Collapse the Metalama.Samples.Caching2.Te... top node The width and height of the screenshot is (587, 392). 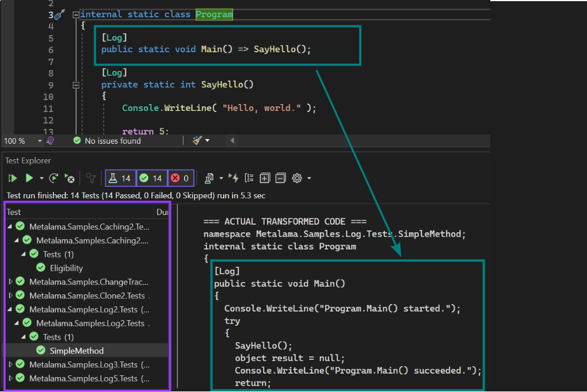coord(10,226)
